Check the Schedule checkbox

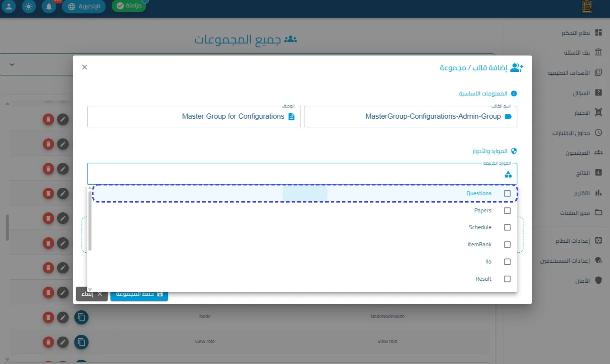coord(507,227)
